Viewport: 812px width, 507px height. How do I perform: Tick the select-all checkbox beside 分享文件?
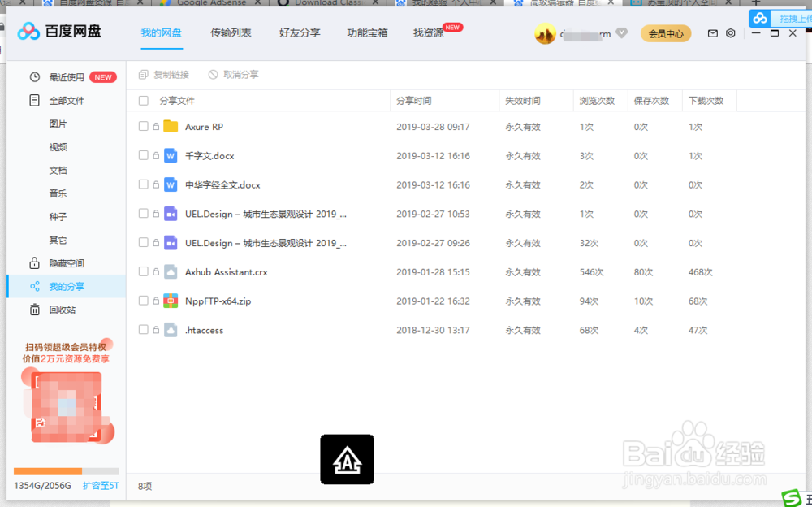pyautogui.click(x=144, y=101)
